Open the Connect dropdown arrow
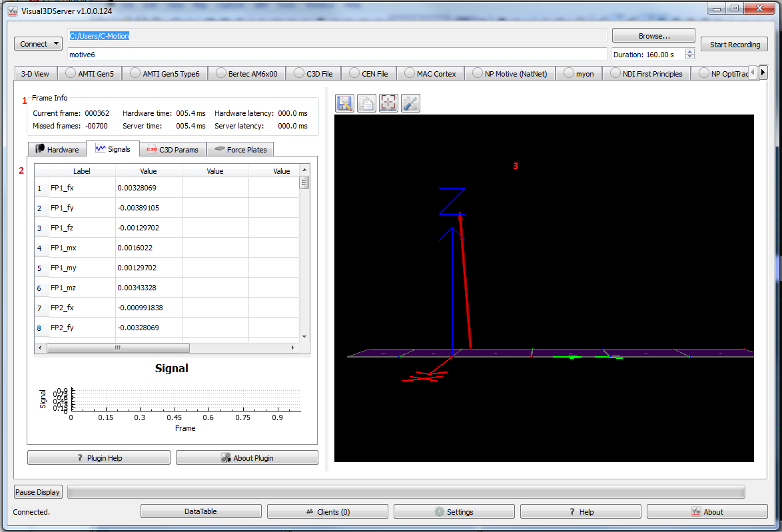The width and height of the screenshot is (782, 532). click(x=56, y=44)
